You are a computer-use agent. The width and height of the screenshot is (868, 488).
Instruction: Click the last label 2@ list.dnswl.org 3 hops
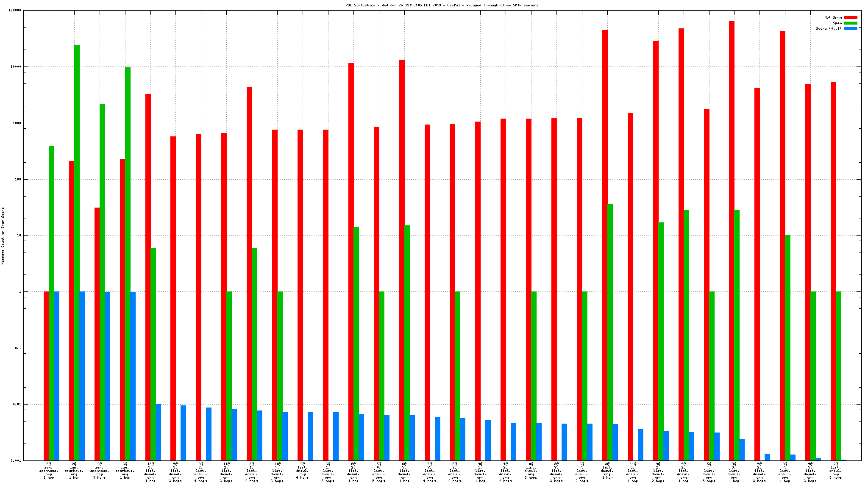[x=835, y=471]
